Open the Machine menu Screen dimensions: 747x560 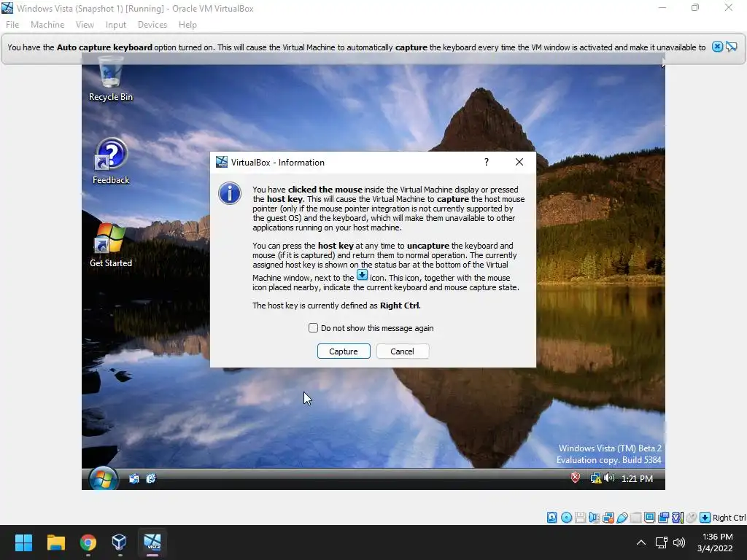pyautogui.click(x=47, y=24)
